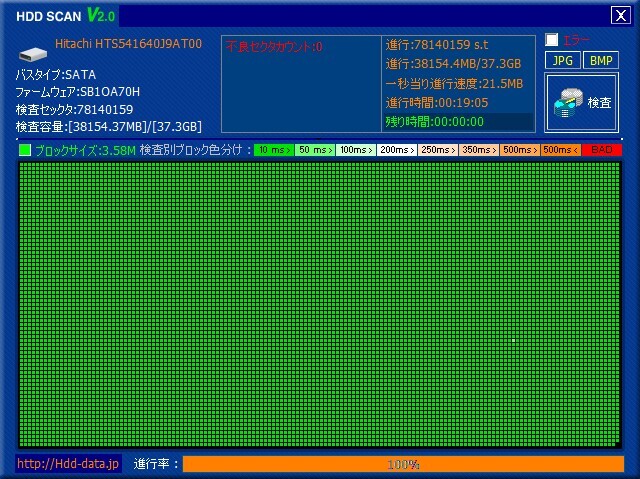Click the green scanned block grid

click(x=320, y=304)
